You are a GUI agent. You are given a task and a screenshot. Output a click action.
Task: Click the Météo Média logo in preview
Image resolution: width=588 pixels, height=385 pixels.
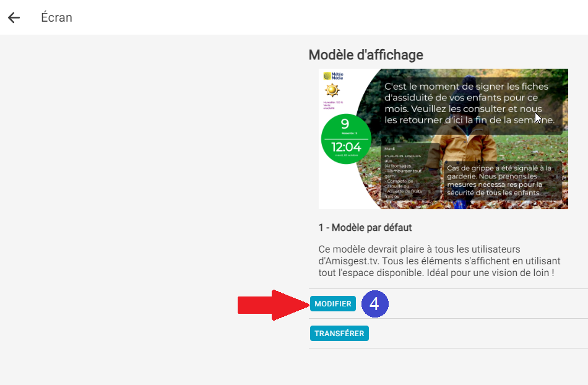(x=334, y=76)
